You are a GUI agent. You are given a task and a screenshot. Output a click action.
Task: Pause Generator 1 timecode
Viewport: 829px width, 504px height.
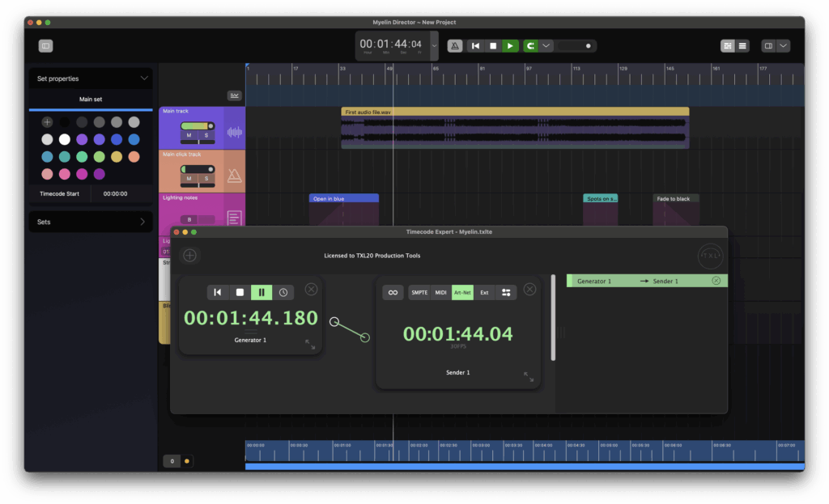(261, 292)
